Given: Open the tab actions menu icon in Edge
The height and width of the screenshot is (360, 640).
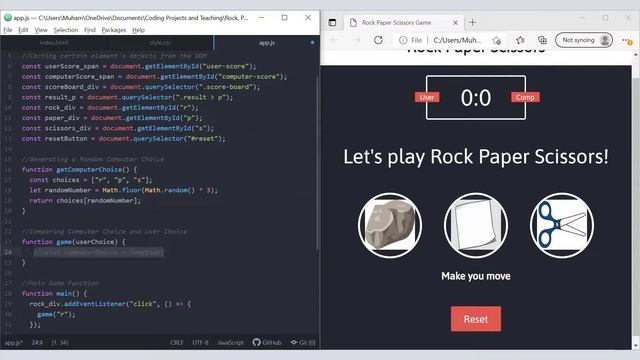Looking at the screenshot, I should 332,22.
